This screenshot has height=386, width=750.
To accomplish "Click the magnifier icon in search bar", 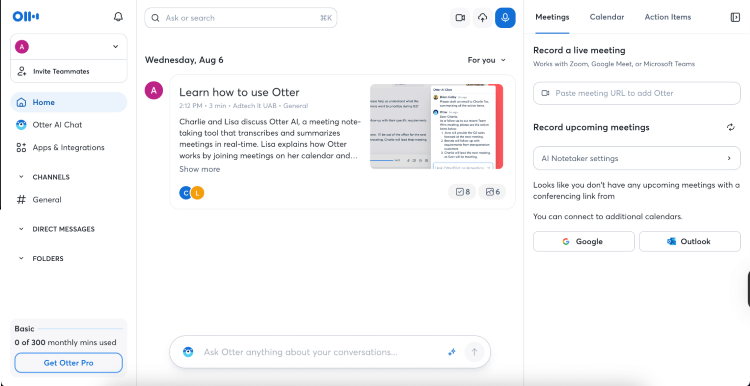I will tap(155, 18).
